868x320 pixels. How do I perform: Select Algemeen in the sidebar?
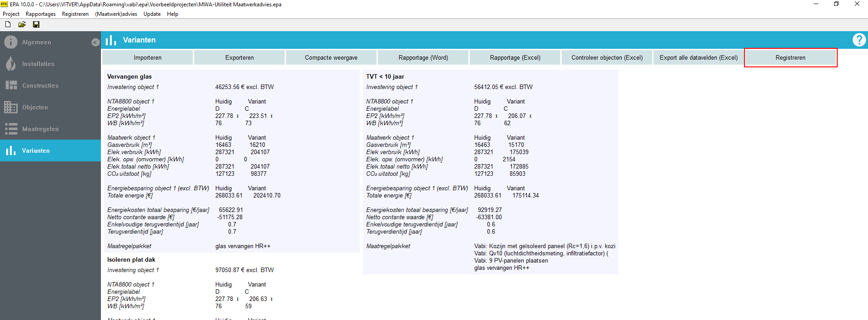37,42
